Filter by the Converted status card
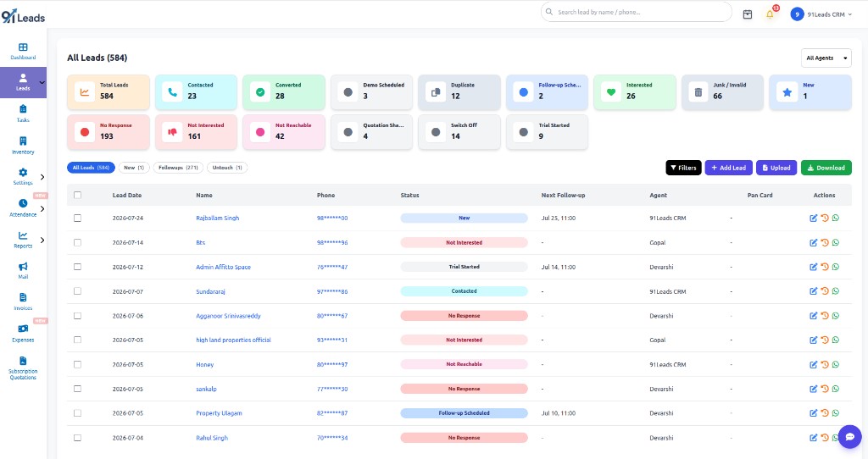 point(284,91)
